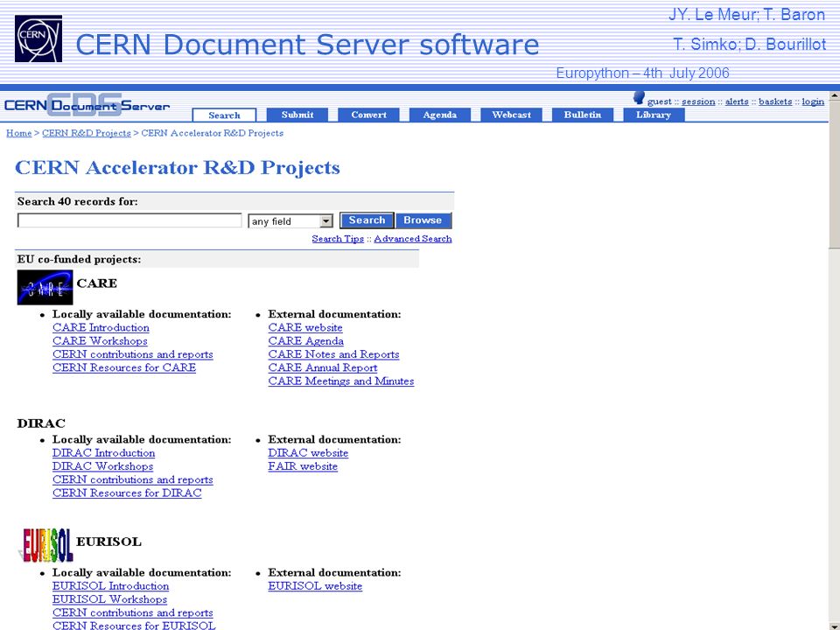Click the guest user head icon
Image resolution: width=840 pixels, height=630 pixels.
[639, 97]
